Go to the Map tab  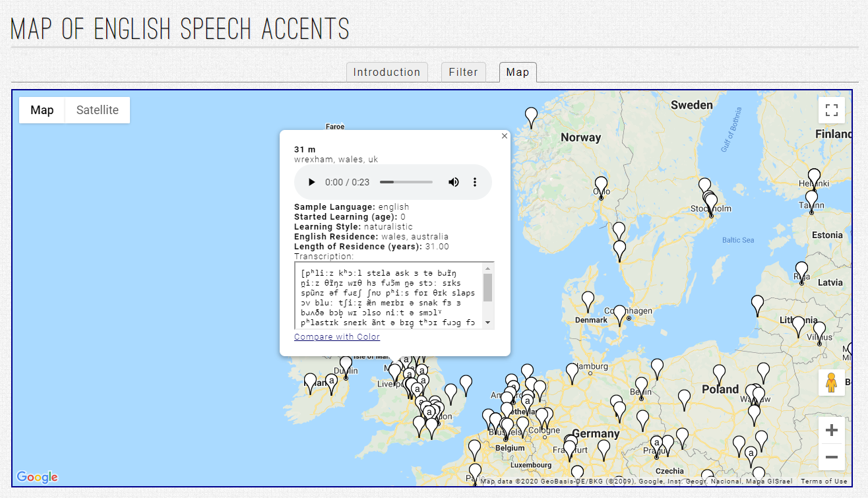point(518,72)
